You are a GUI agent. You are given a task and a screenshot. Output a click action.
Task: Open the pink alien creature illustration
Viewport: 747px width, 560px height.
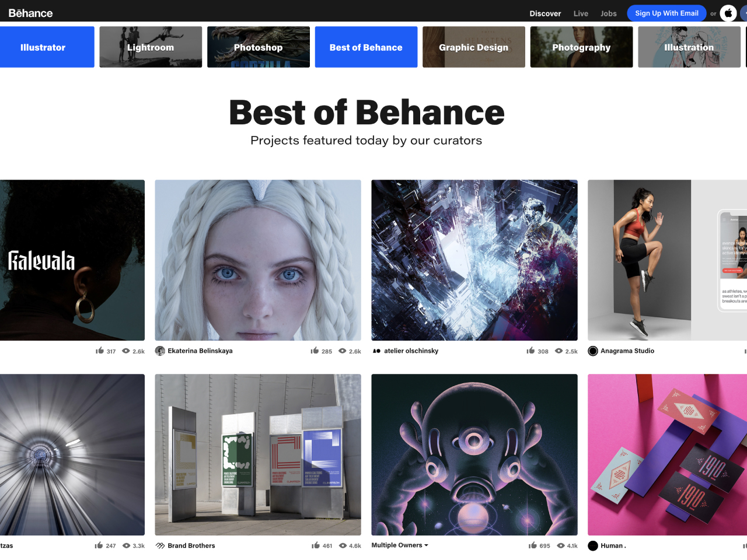click(x=474, y=455)
